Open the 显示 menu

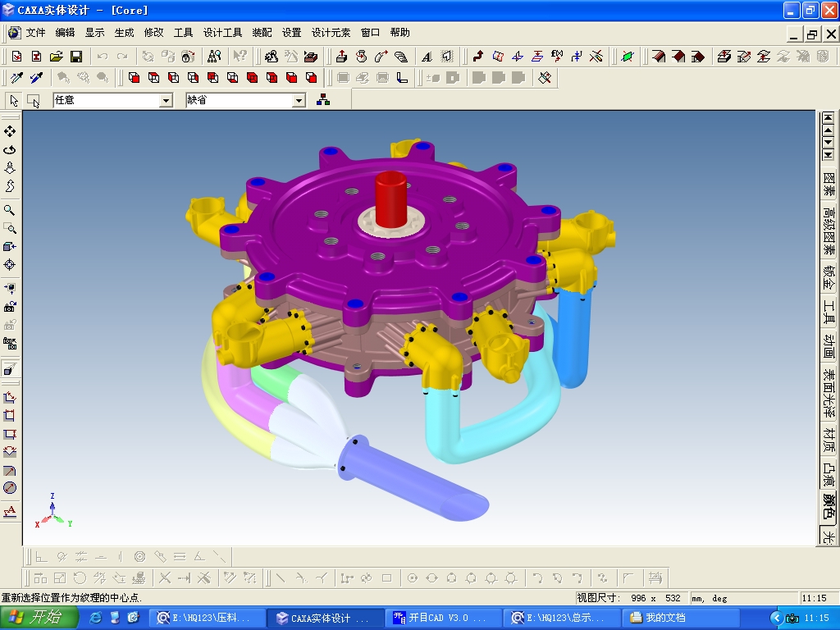pos(94,33)
